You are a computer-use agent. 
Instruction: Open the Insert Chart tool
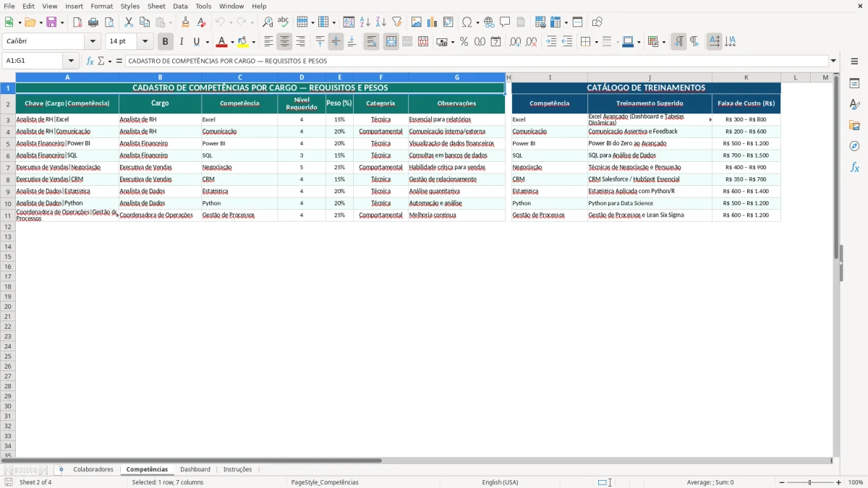432,22
